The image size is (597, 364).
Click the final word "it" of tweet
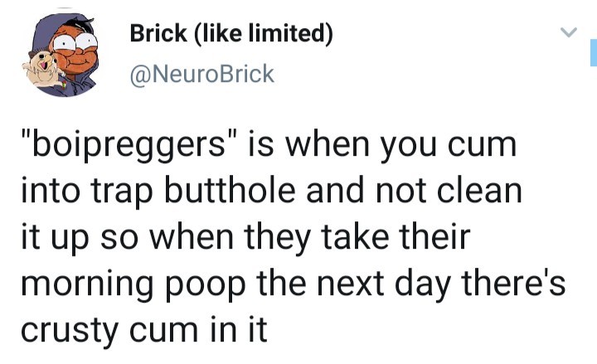pos(258,329)
